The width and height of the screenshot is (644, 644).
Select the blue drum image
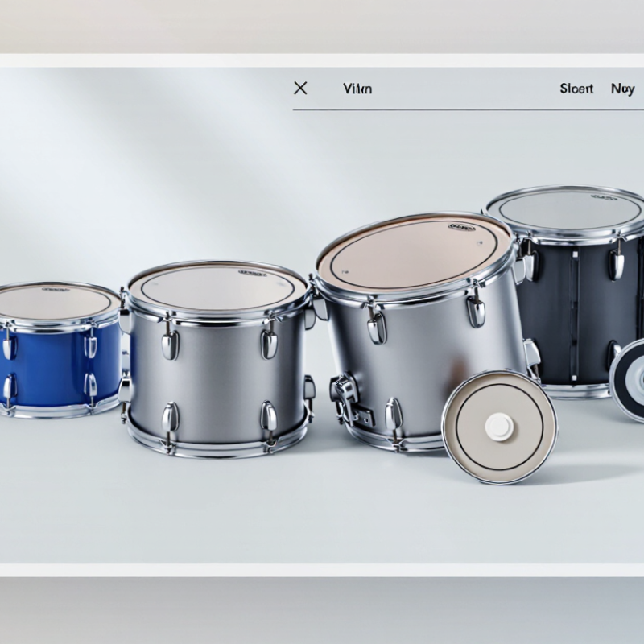click(x=60, y=349)
